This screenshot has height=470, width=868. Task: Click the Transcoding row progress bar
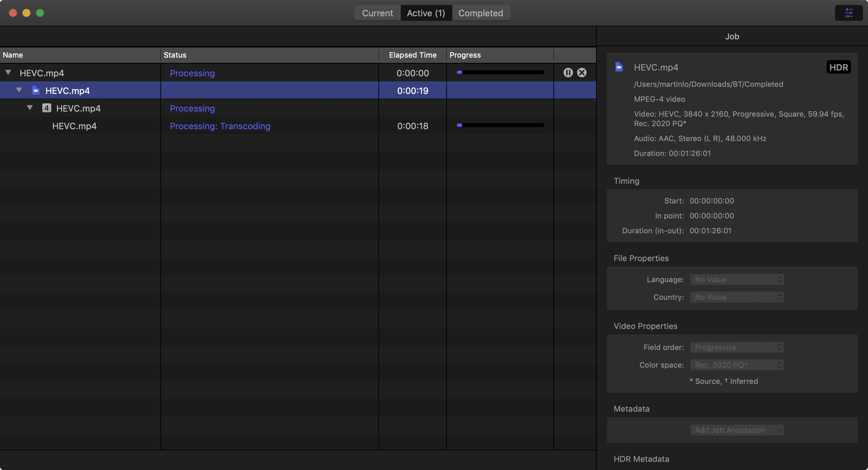pyautogui.click(x=500, y=125)
